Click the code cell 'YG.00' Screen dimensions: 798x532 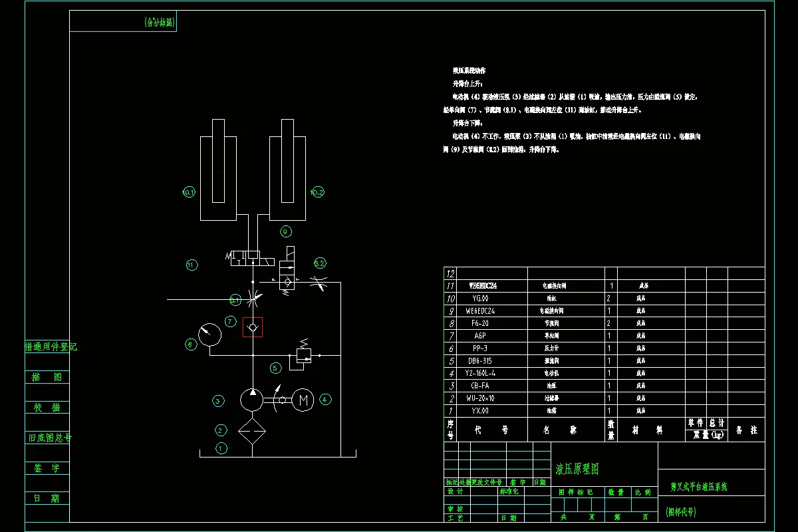[480, 299]
